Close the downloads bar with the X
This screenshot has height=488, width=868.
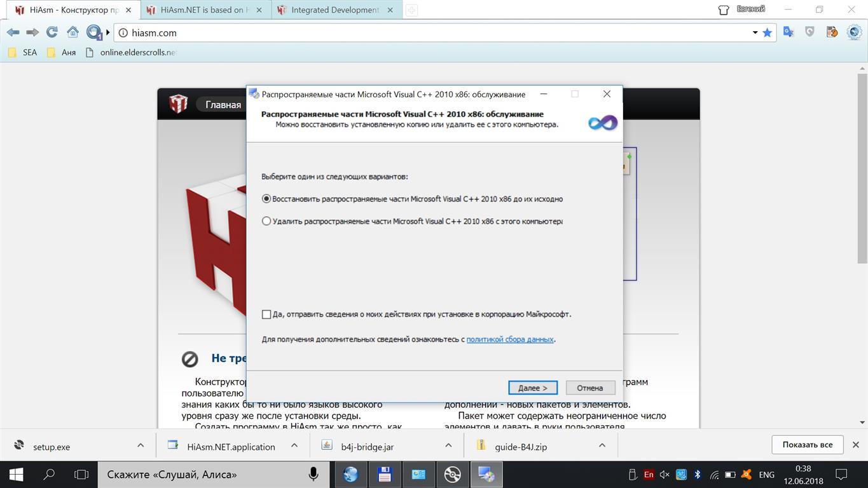point(856,444)
